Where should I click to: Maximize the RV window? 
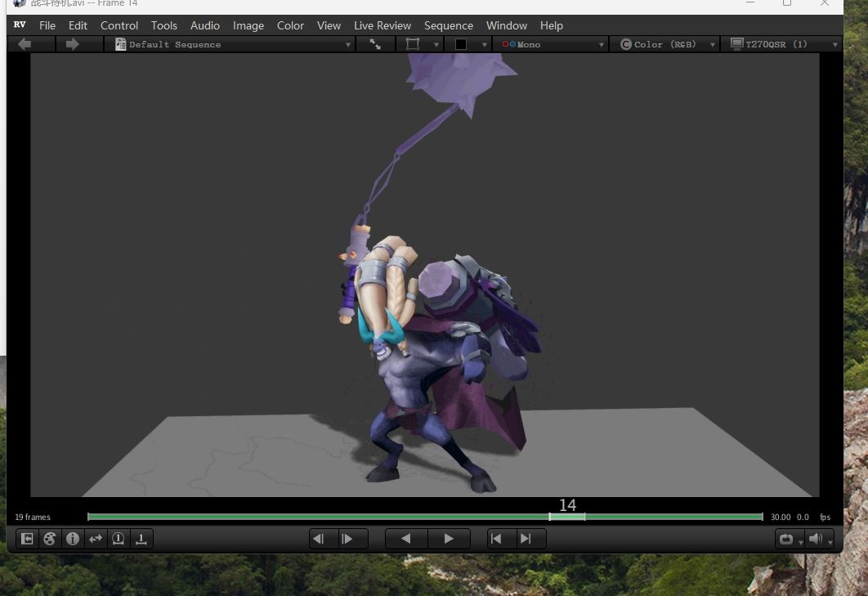786,2
